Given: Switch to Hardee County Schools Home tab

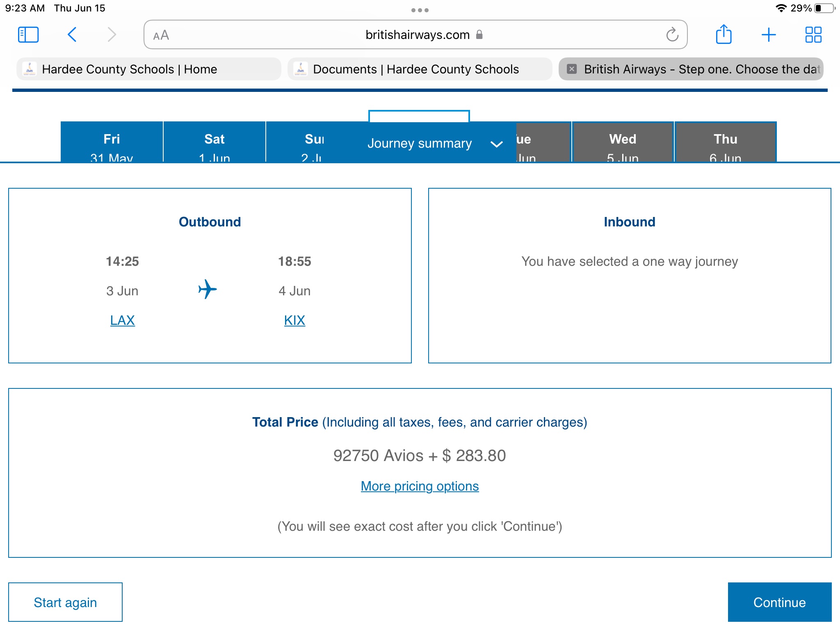Looking at the screenshot, I should point(149,69).
